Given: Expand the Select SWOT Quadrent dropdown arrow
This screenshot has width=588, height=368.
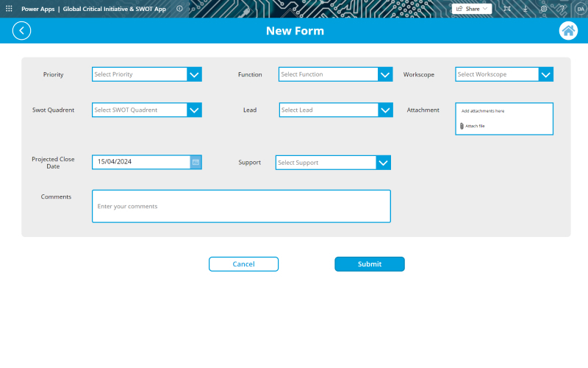Looking at the screenshot, I should tap(194, 110).
